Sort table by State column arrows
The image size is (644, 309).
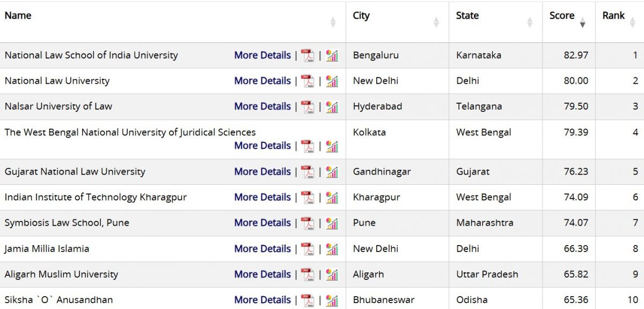530,22
